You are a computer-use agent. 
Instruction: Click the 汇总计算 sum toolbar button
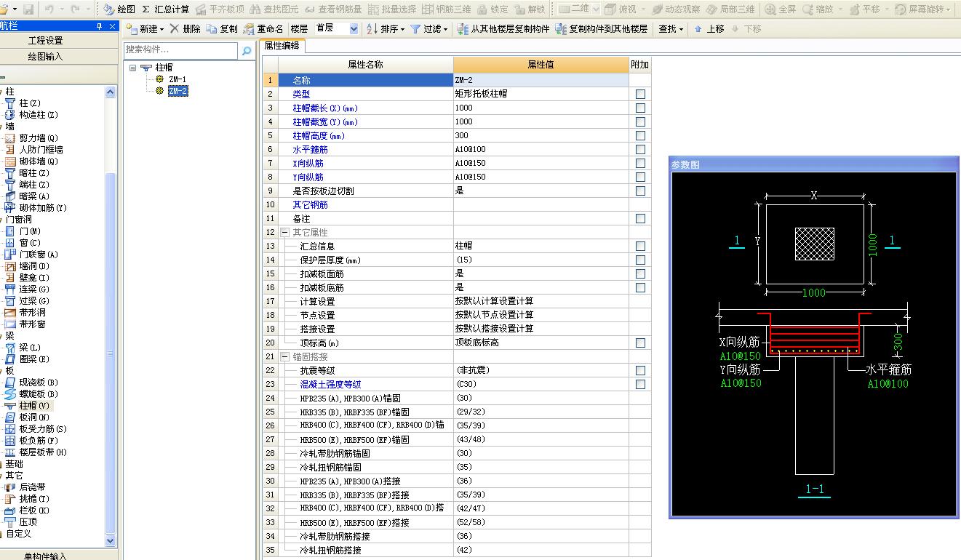point(165,9)
